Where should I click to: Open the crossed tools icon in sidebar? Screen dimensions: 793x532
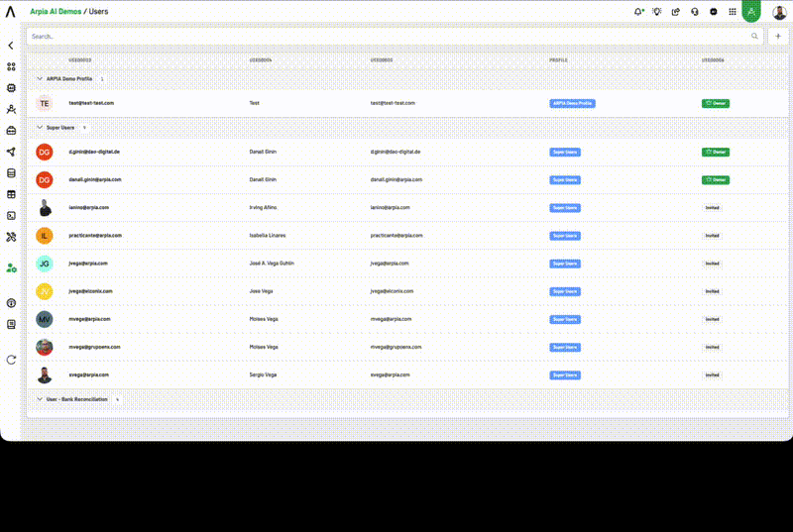[x=11, y=237]
